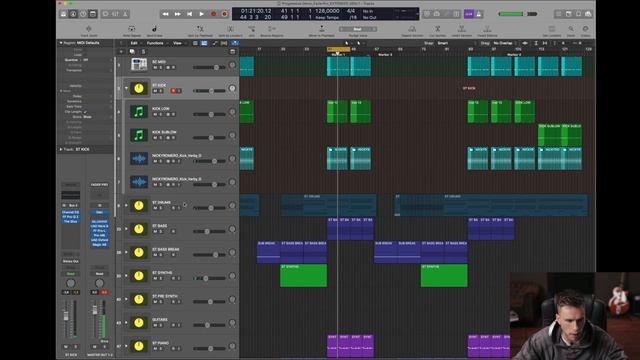Click the Insert Section toolbar icon
Image resolution: width=640 pixels, height=360 pixels.
click(x=462, y=30)
